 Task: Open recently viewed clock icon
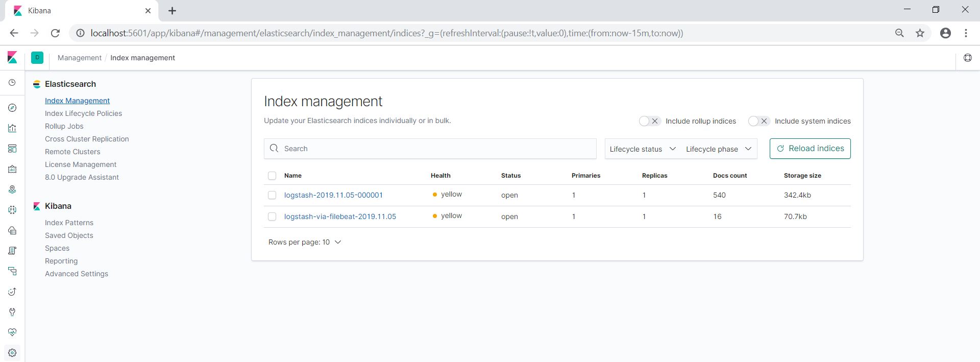(12, 82)
